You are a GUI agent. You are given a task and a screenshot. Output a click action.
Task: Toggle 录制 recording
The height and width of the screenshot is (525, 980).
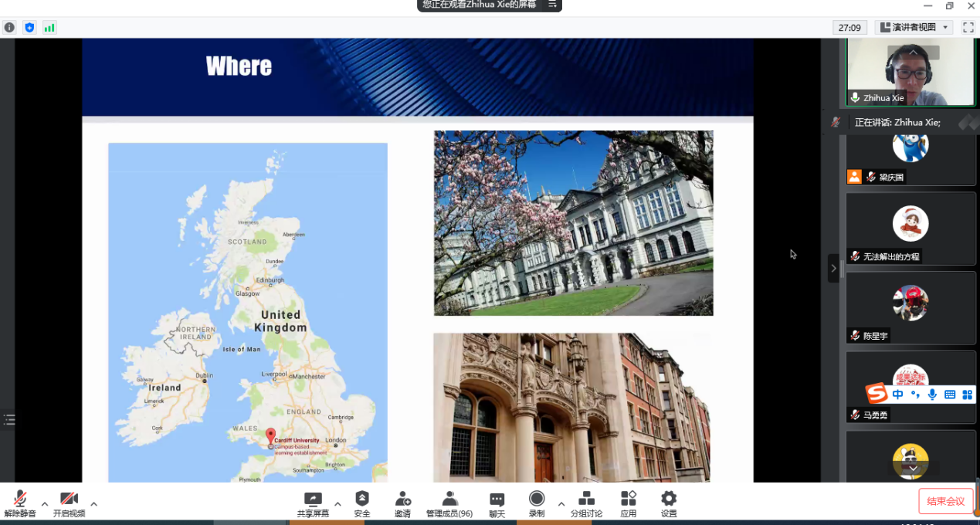537,503
